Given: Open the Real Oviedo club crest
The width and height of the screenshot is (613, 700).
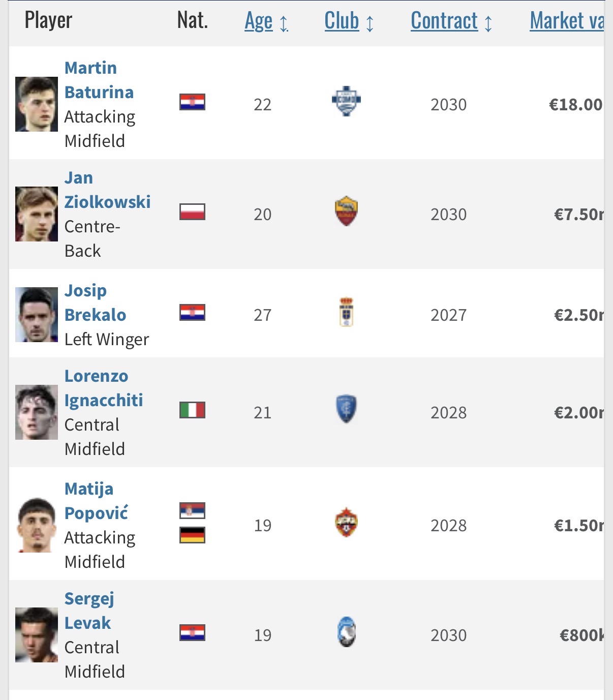Looking at the screenshot, I should [346, 312].
